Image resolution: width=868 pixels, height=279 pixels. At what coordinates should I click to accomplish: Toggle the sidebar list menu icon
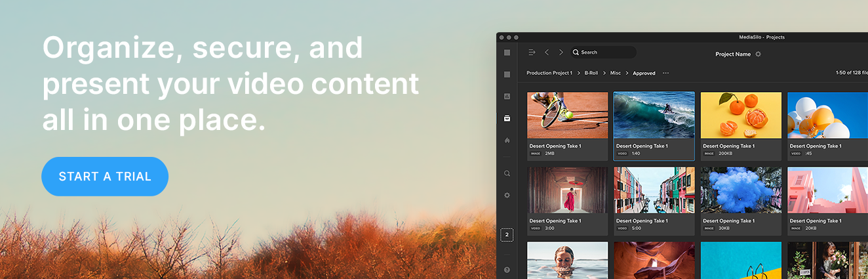[x=532, y=53]
